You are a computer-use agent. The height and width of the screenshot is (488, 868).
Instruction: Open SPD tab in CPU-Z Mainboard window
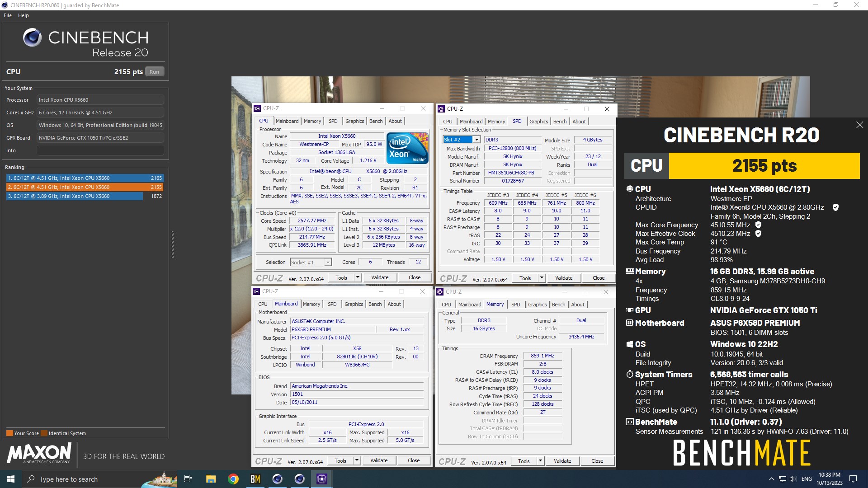pyautogui.click(x=332, y=304)
